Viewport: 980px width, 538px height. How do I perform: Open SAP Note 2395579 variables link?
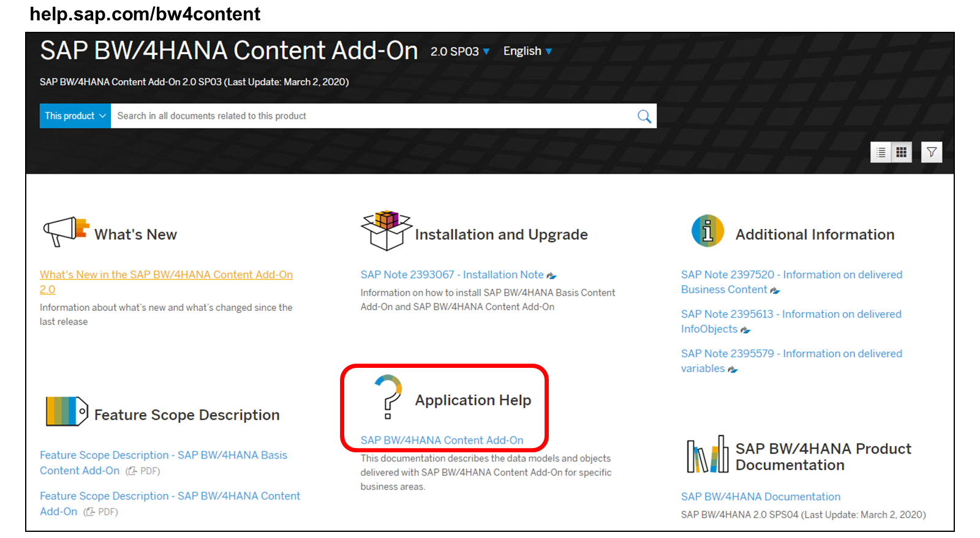[x=791, y=361]
